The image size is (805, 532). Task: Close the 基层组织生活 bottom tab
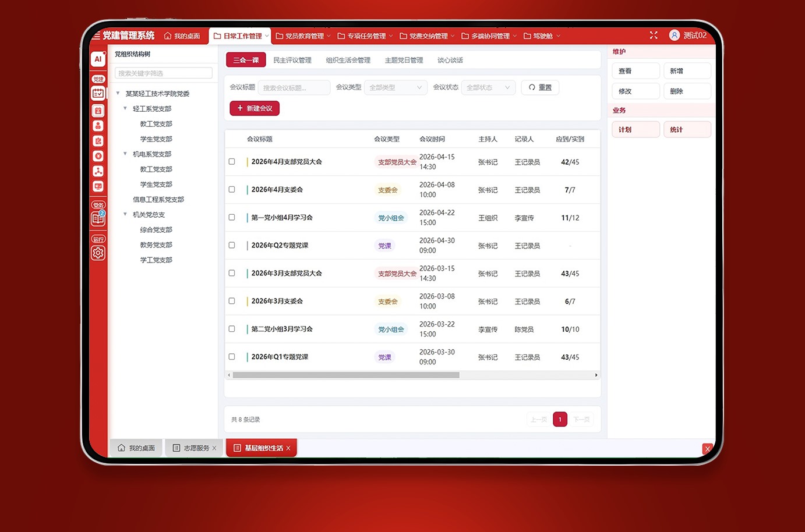(288, 448)
